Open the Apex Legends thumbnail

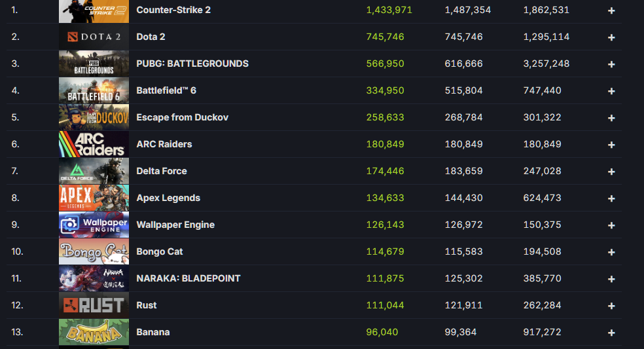pyautogui.click(x=94, y=198)
